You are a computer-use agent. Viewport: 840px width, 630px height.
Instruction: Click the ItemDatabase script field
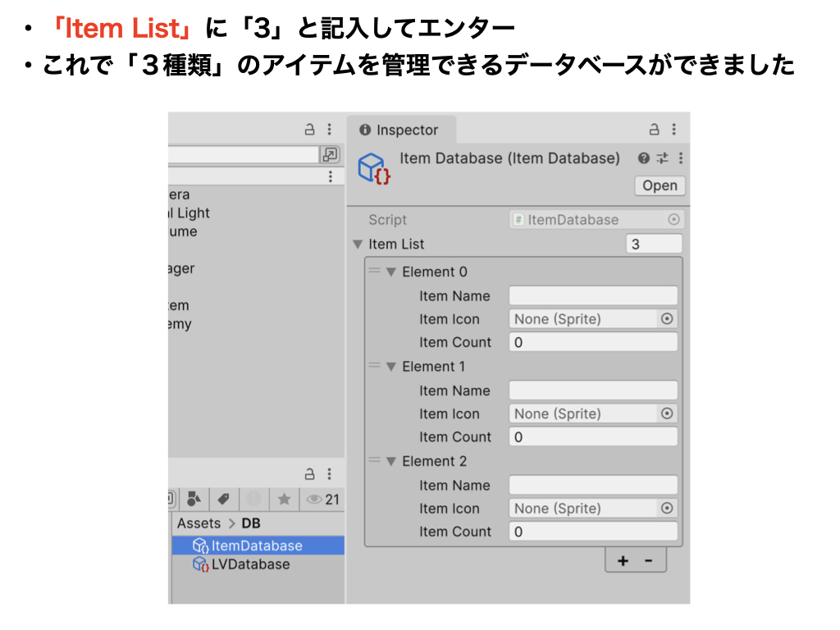pos(596,220)
